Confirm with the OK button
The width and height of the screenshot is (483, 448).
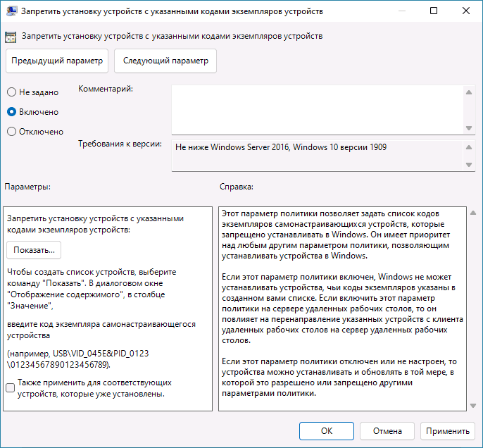(327, 431)
